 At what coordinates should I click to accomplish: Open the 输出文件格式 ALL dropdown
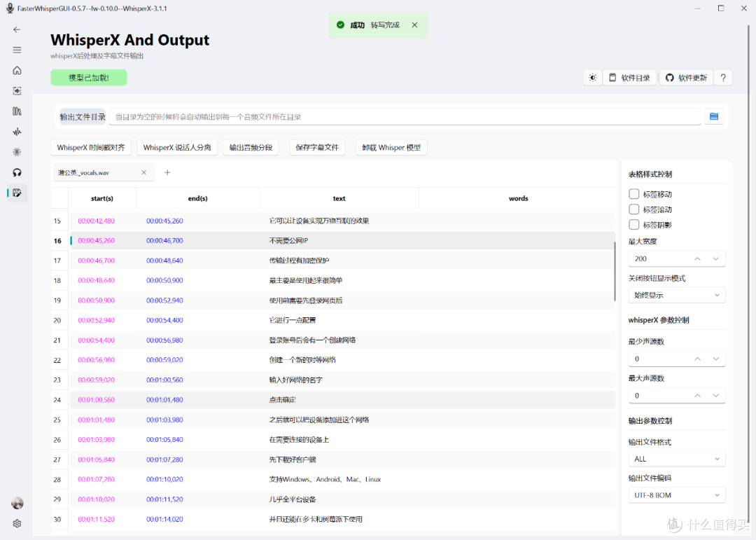676,459
